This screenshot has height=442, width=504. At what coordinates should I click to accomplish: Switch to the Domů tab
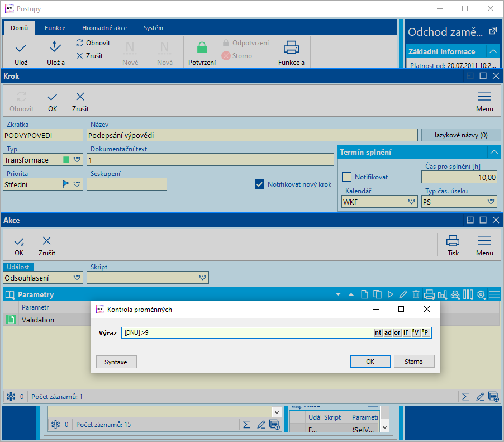20,28
